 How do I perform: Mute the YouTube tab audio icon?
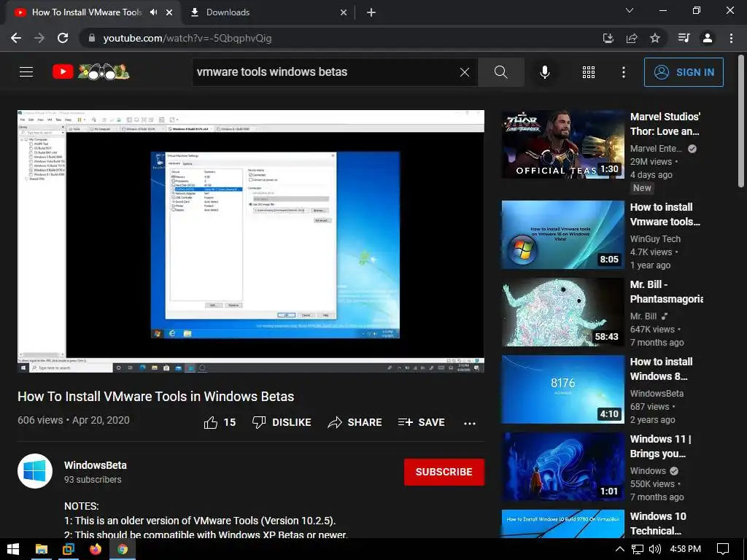tap(153, 12)
